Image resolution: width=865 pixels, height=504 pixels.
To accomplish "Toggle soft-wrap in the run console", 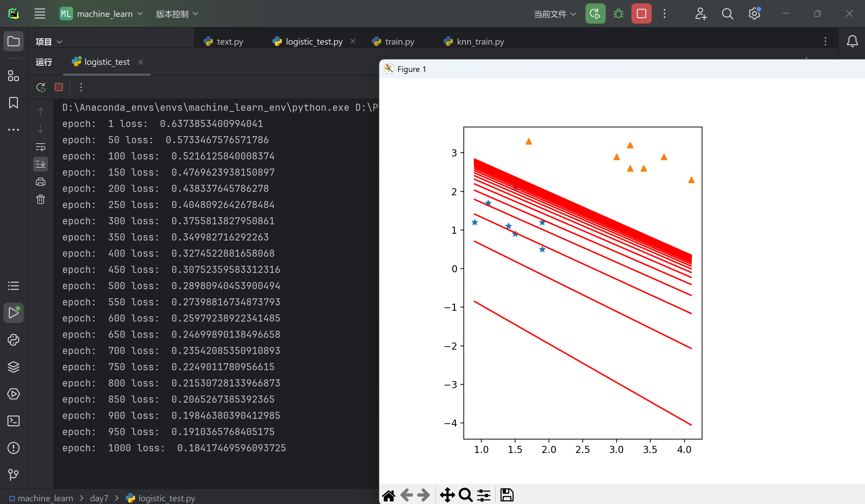I will pyautogui.click(x=41, y=147).
